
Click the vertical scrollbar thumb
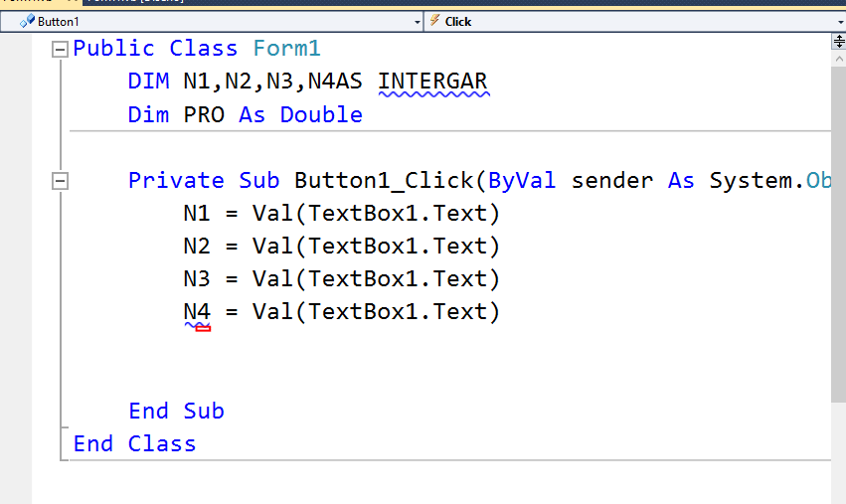click(x=838, y=235)
